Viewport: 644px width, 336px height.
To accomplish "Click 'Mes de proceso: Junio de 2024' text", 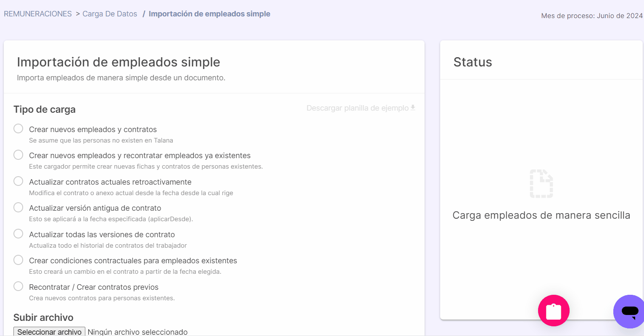I will [x=592, y=16].
